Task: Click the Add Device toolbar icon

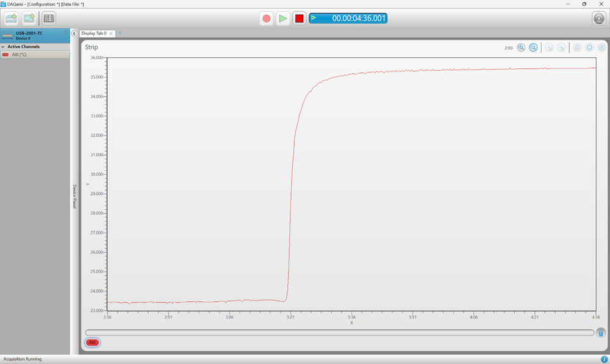Action: pyautogui.click(x=11, y=18)
